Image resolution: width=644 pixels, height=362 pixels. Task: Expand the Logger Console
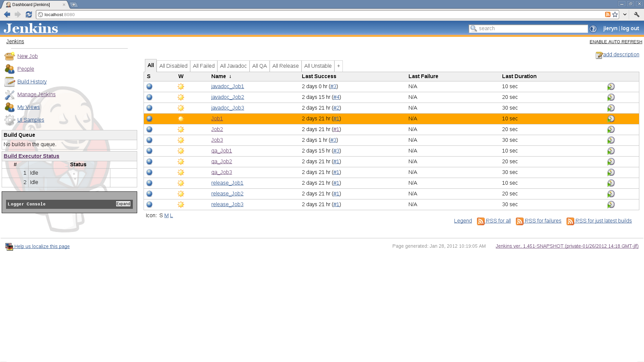pos(123,204)
